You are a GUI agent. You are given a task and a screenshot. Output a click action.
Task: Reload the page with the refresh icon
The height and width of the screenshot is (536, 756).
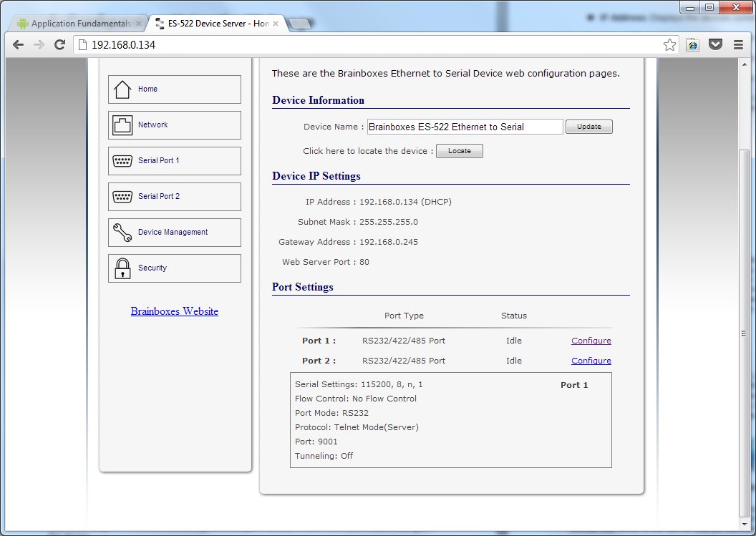pos(59,44)
